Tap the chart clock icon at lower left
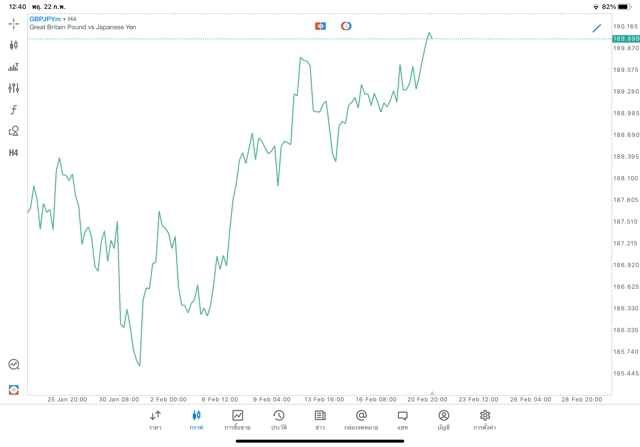Viewport: 640px width, 447px height. 13,365
